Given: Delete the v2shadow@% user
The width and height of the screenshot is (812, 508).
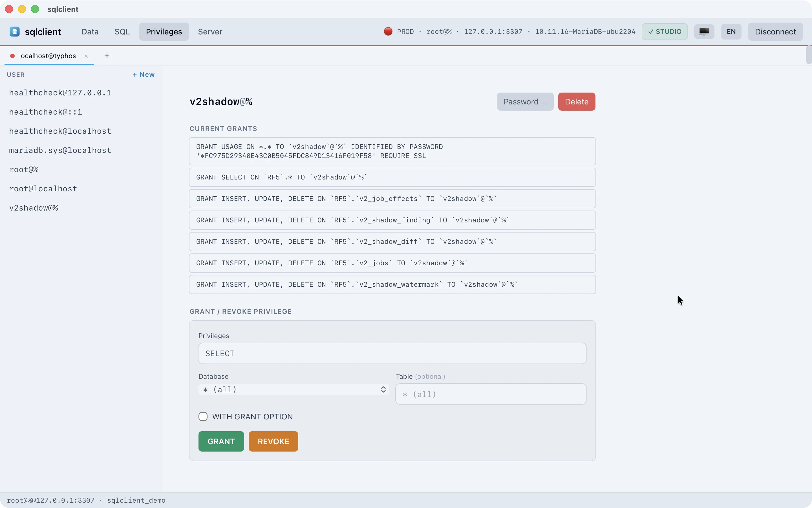Looking at the screenshot, I should [x=577, y=102].
